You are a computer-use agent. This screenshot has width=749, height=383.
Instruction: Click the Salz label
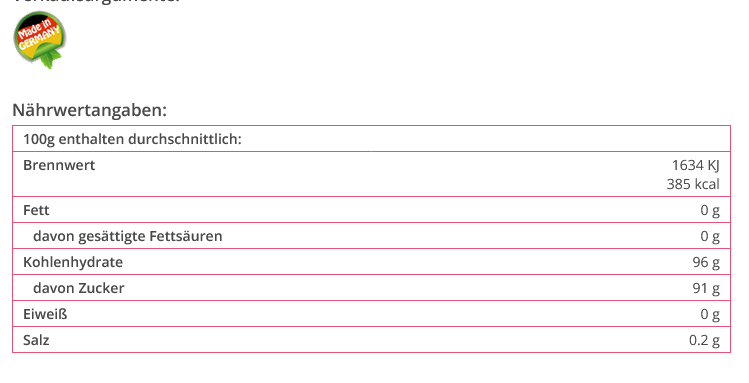click(x=36, y=340)
